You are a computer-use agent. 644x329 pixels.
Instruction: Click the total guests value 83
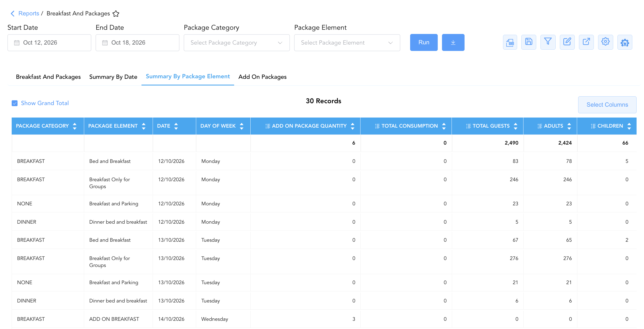(x=516, y=161)
